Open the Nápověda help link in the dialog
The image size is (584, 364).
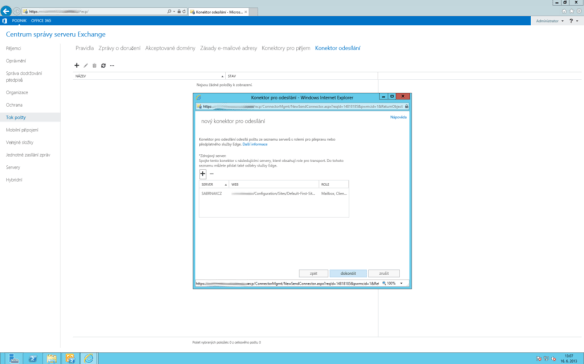pos(398,117)
